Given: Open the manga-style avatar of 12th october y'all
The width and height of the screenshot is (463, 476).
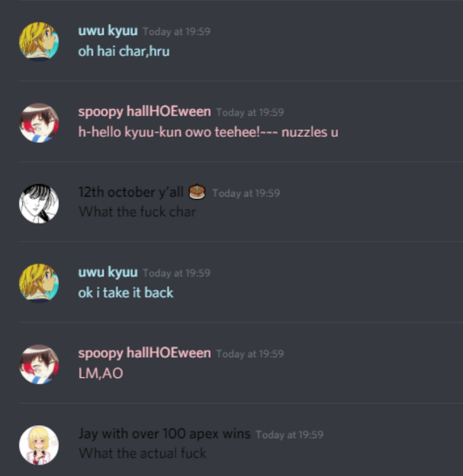Looking at the screenshot, I should [39, 203].
